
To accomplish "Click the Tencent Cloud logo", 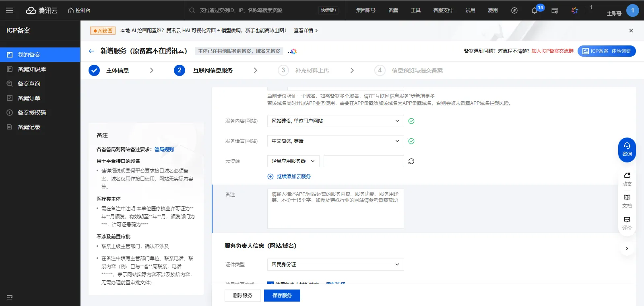I will pos(42,10).
